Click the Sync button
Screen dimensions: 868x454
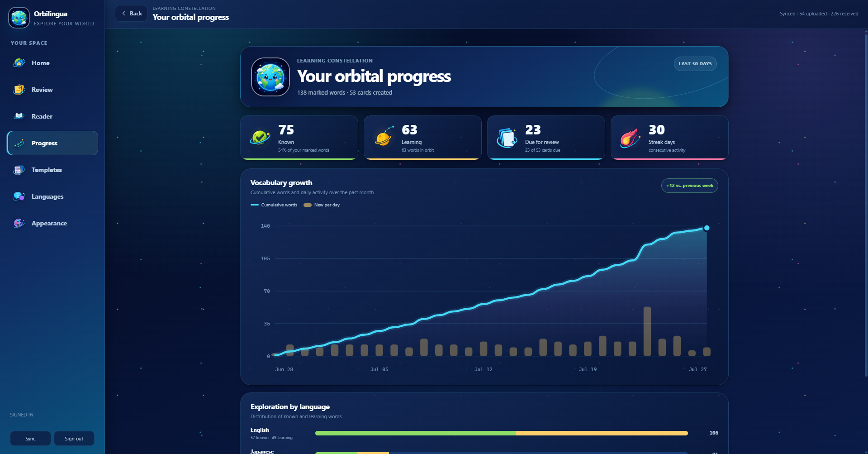pos(30,439)
